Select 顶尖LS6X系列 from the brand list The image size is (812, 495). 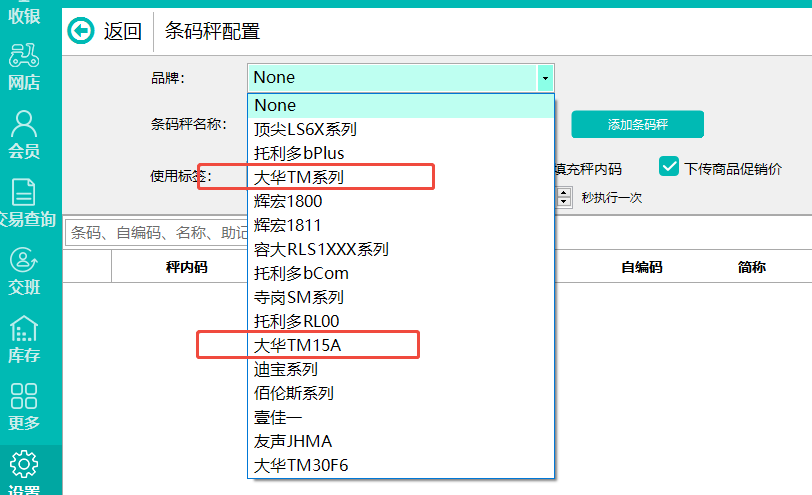point(401,129)
